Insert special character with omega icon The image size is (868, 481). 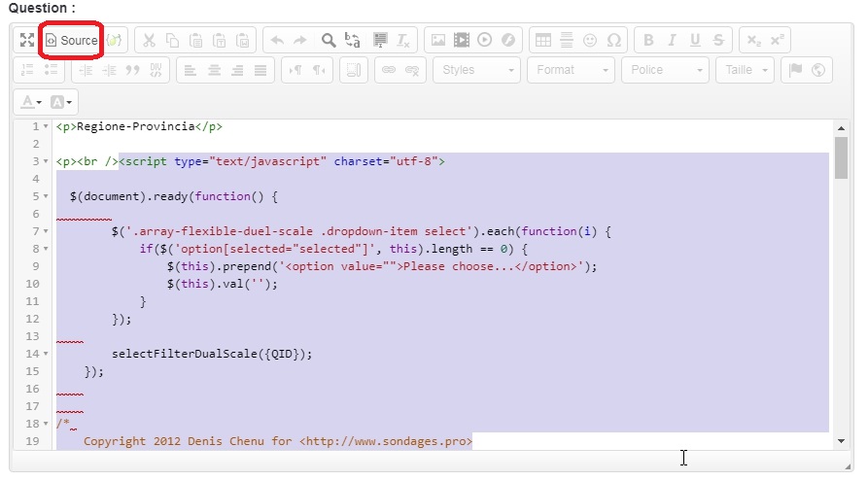(613, 40)
